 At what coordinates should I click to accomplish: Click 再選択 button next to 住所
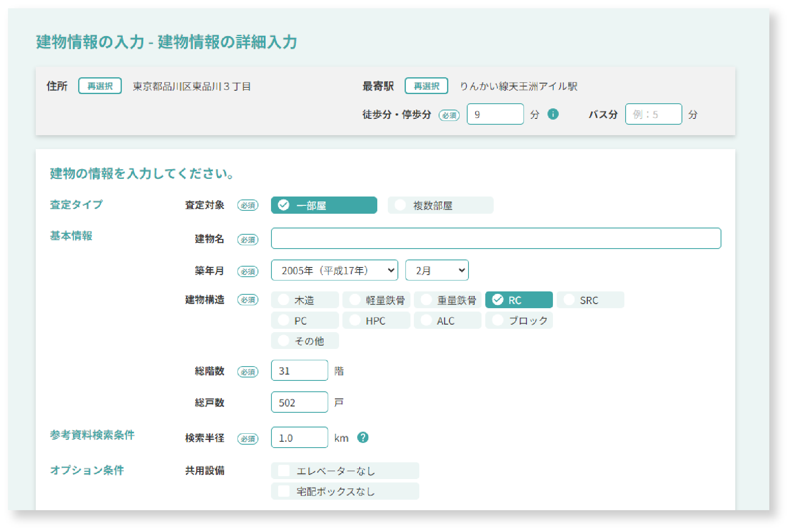pos(100,86)
